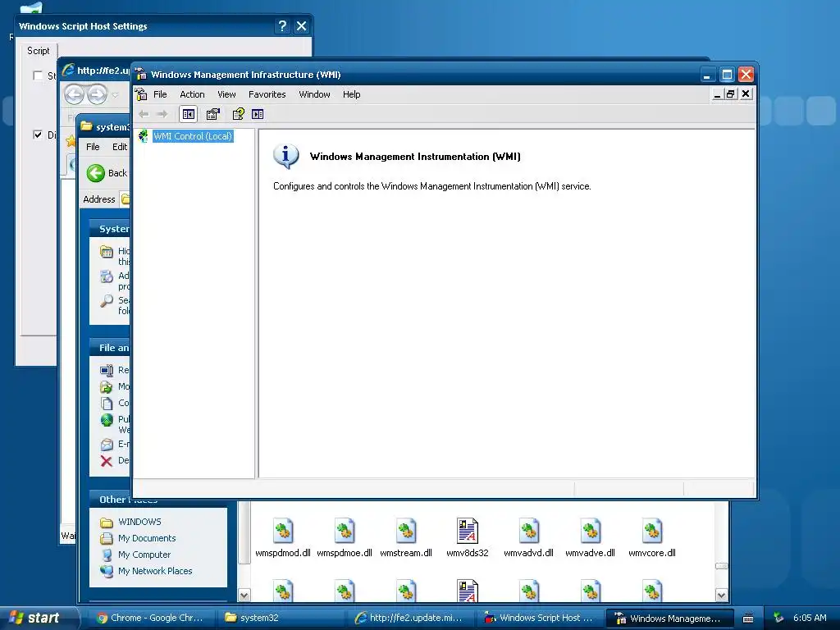Select the Script tab in Script Host Settings
This screenshot has height=630, width=840.
tap(38, 51)
